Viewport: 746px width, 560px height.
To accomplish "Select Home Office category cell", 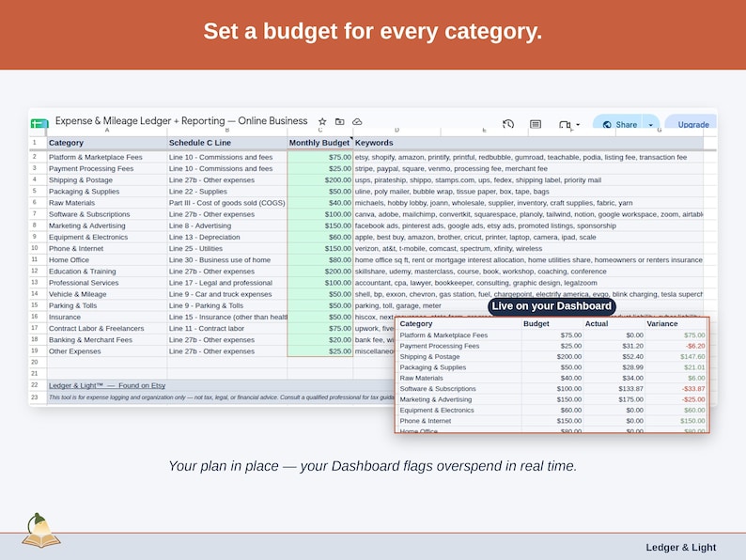I will pyautogui.click(x=107, y=259).
